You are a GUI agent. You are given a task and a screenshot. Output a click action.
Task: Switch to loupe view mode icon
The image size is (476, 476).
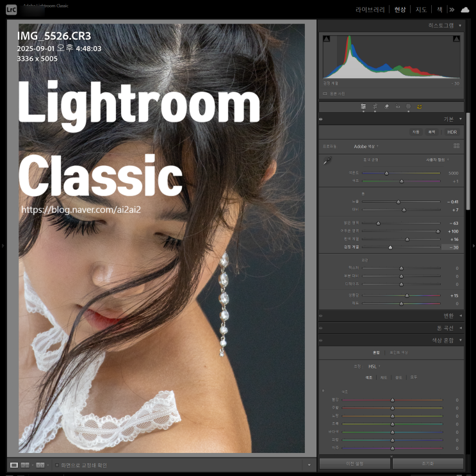click(14, 465)
